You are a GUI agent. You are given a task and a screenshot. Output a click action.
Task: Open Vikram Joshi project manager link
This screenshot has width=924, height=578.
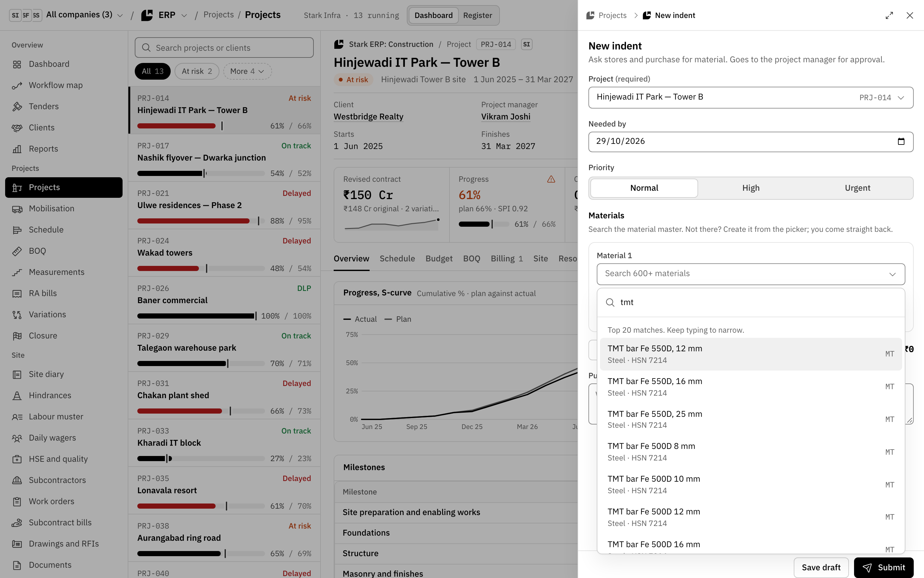point(506,117)
